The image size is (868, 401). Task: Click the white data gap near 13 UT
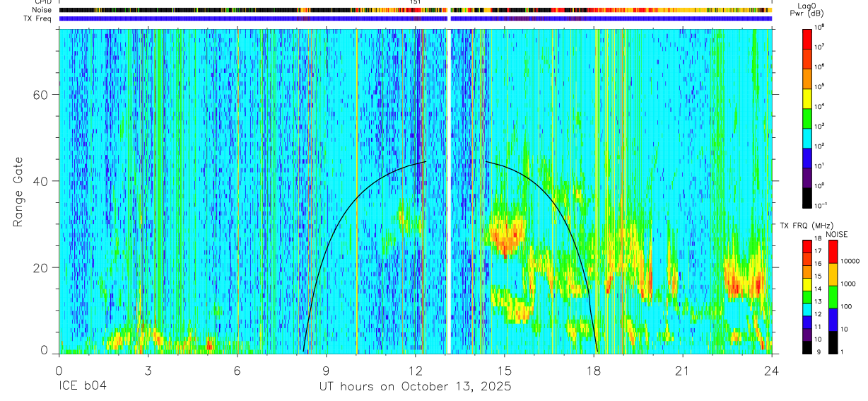click(x=449, y=191)
